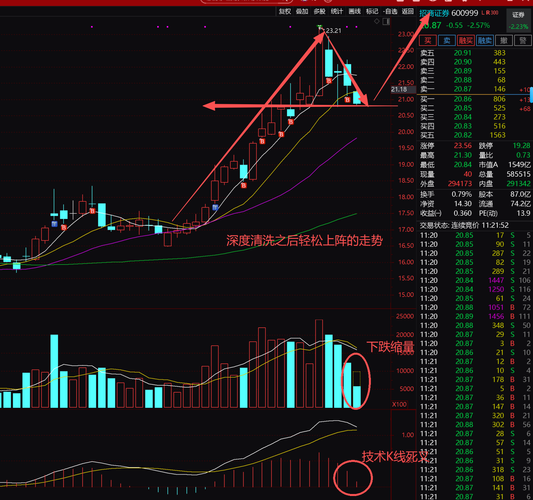Image resolution: width=533 pixels, height=500 pixels.
Task: Click the 最高 value 21.30
Action: pos(462,155)
